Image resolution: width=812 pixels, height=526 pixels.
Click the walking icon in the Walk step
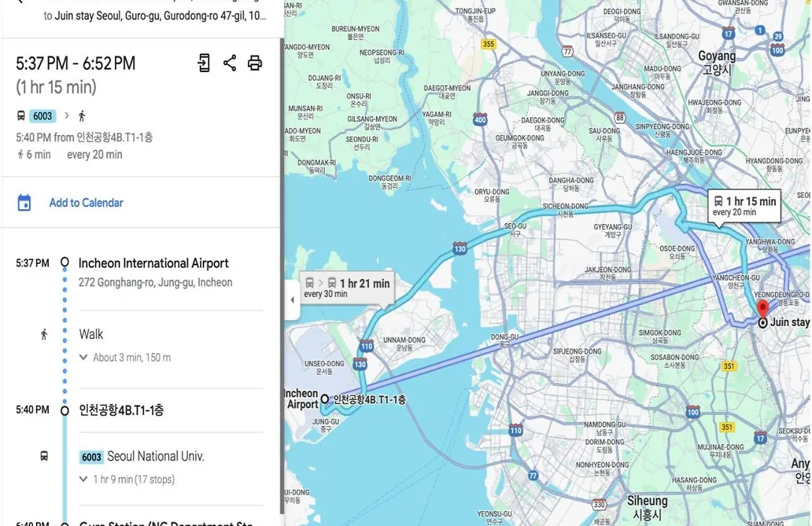click(44, 334)
